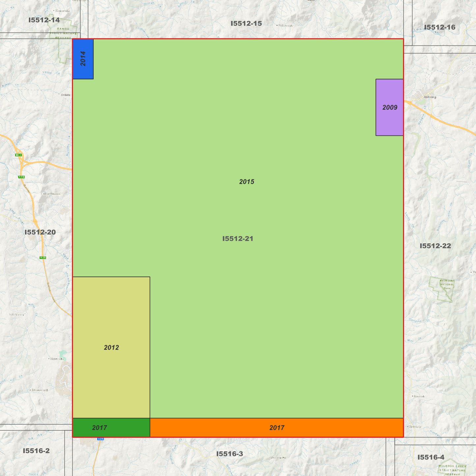Click the Belmount National Park label
Viewport: 476px width, 476px height.
click(447, 284)
